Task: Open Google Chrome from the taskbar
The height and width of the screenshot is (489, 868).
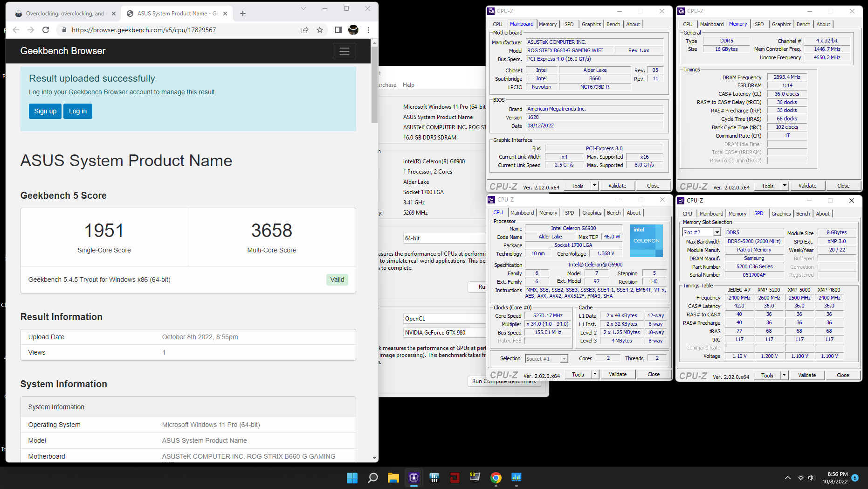Action: pos(496,478)
